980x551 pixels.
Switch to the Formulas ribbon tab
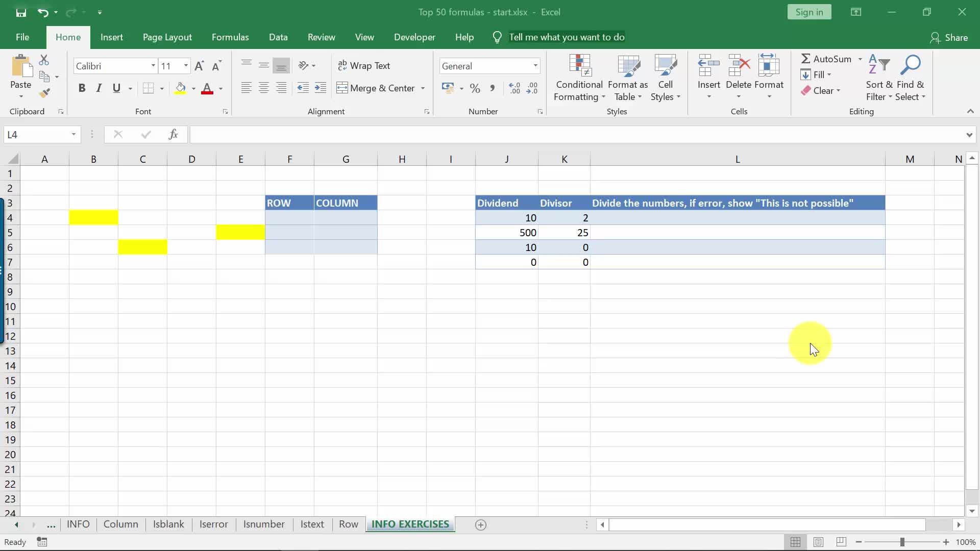(x=230, y=37)
